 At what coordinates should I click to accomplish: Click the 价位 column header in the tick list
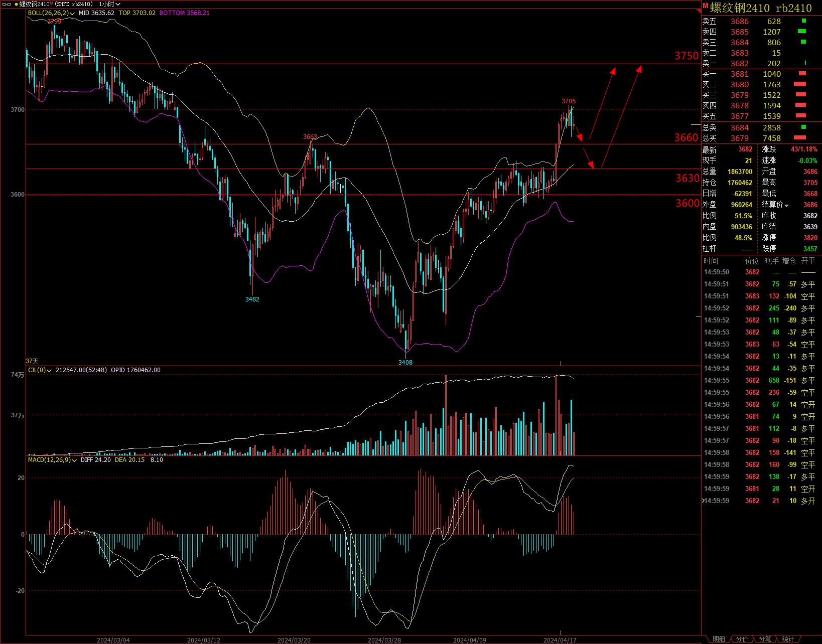[752, 261]
